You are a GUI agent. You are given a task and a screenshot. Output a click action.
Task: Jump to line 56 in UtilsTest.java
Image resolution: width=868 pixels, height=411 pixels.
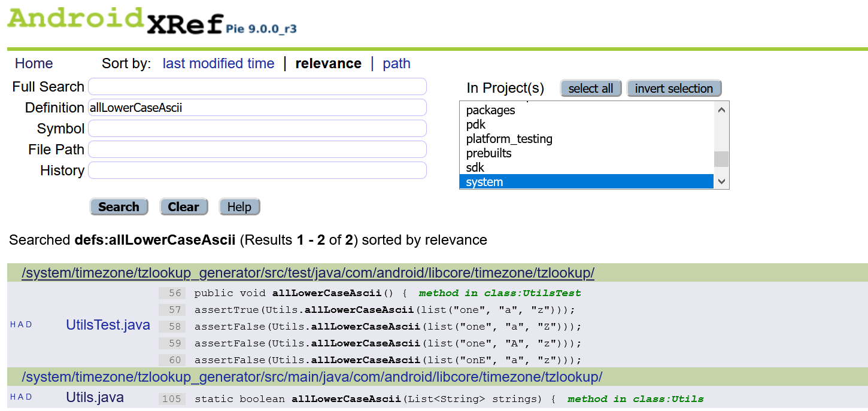point(172,293)
